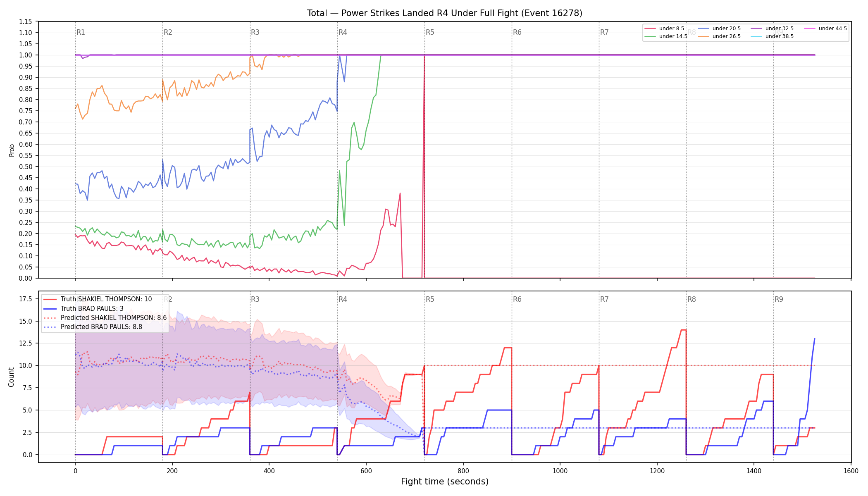Click the orange line sample beside 'under 26.5'
Viewport: 868px width, 496px height.
tap(703, 36)
